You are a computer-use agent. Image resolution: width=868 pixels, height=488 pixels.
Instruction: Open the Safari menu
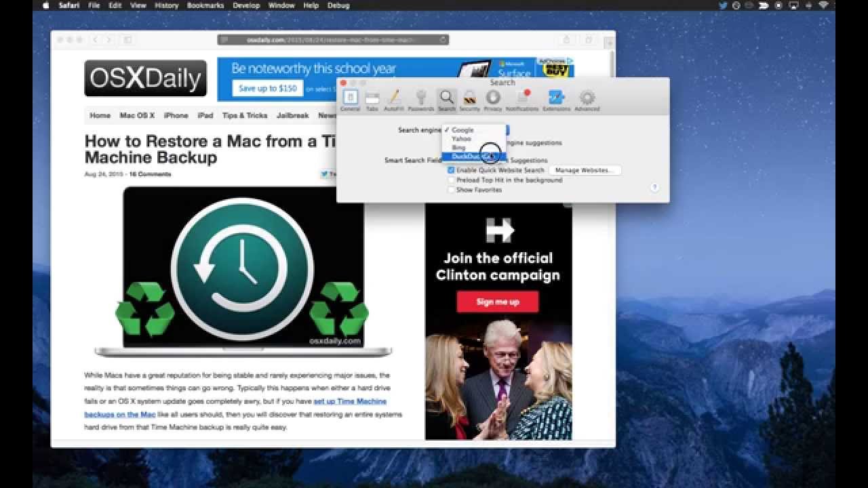pyautogui.click(x=69, y=5)
